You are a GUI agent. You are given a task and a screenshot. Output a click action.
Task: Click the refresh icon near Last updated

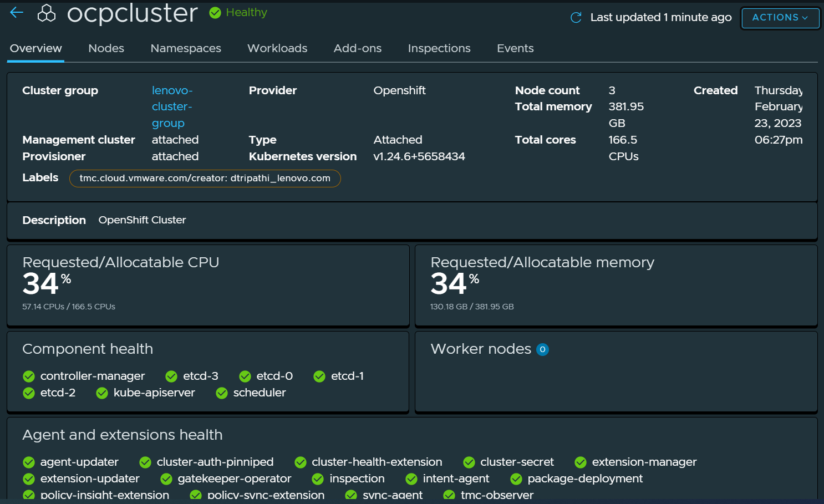[576, 18]
